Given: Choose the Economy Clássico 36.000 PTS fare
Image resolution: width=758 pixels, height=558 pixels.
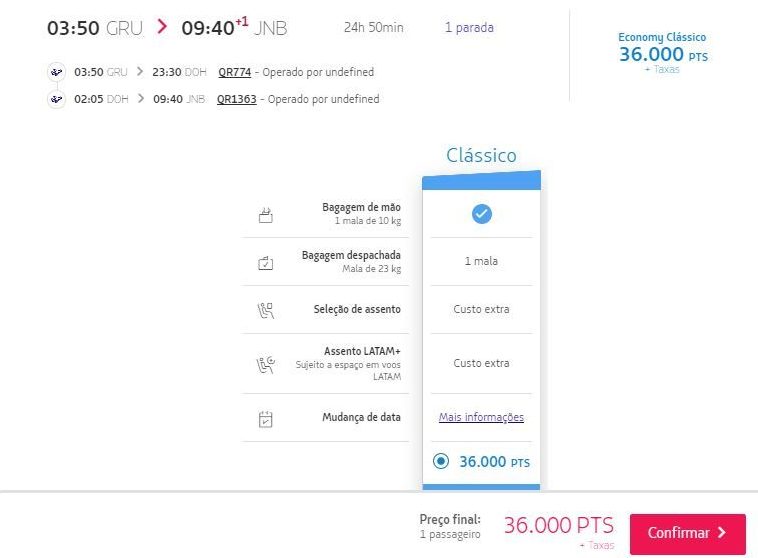Looking at the screenshot, I should [663, 53].
